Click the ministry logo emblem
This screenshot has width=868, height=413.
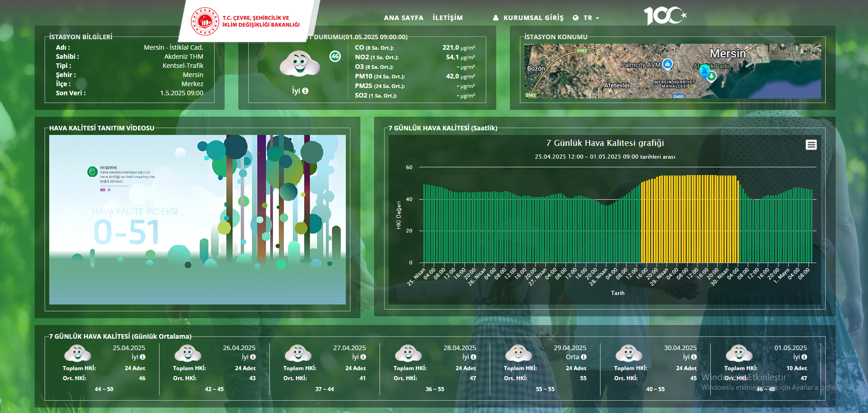tap(205, 21)
